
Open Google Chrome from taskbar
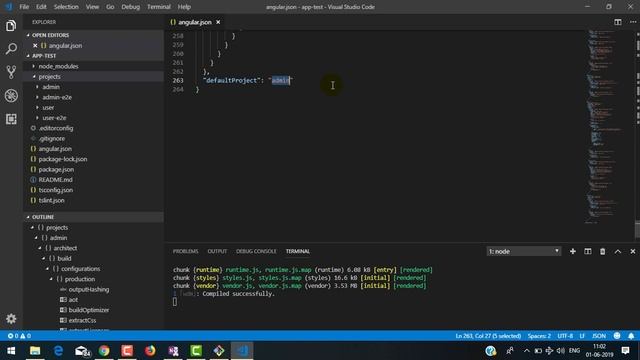click(104, 351)
